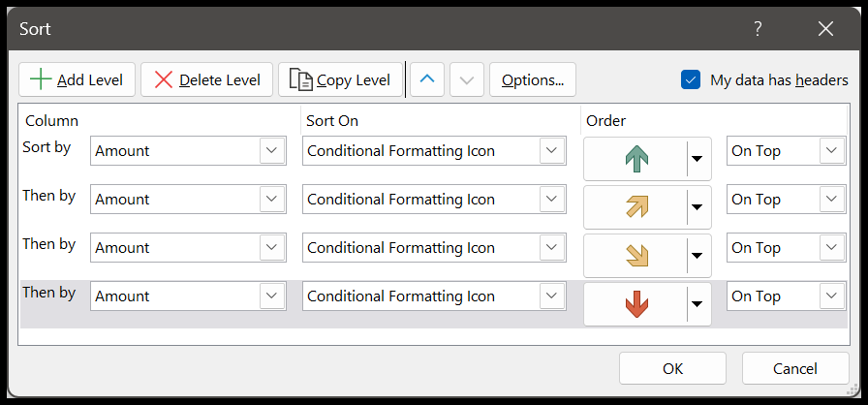
Task: Click OK to apply the sort
Action: coord(672,368)
